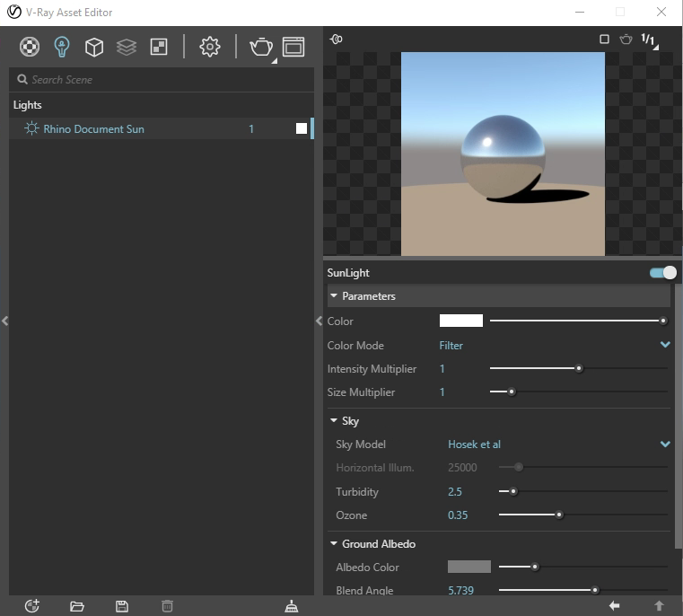The image size is (683, 616).
Task: Click the properties panel vertical scrollbar
Action: 679,417
